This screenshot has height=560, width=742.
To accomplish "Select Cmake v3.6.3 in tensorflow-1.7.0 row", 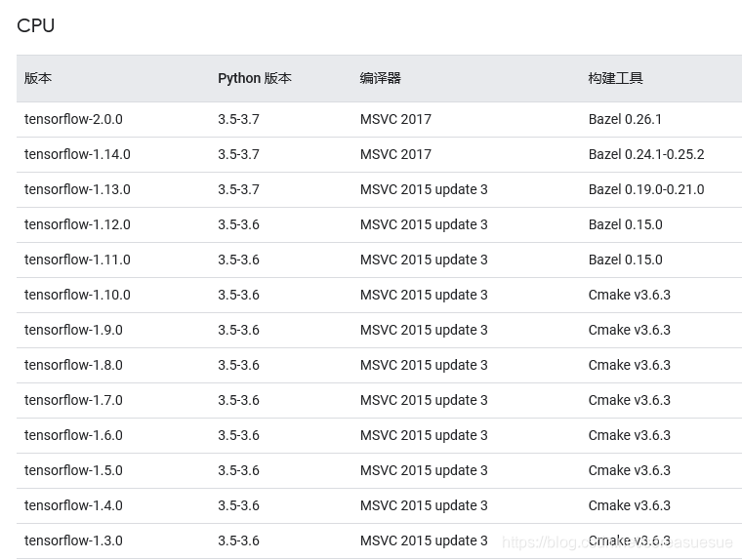I will tap(630, 400).
